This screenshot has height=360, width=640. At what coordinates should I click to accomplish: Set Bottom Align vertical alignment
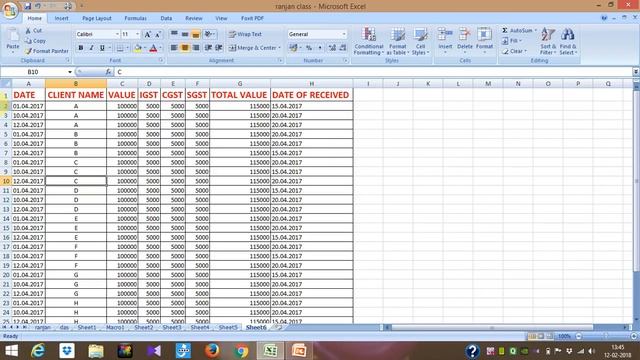196,34
